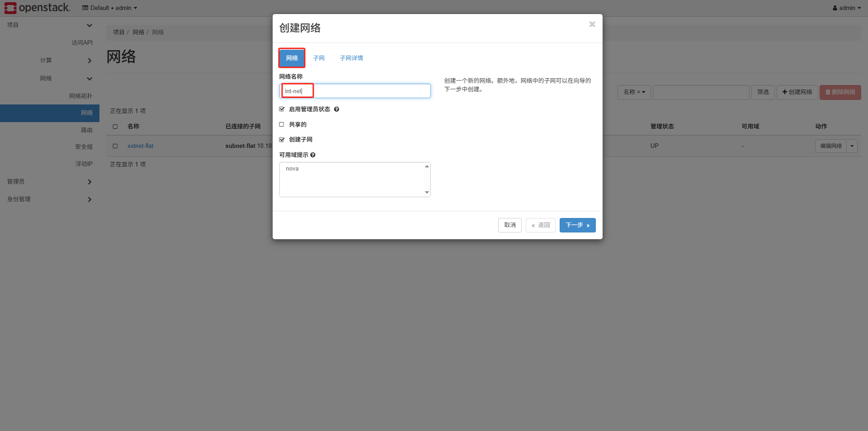Click help icon beside 可用域提示

(x=313, y=155)
